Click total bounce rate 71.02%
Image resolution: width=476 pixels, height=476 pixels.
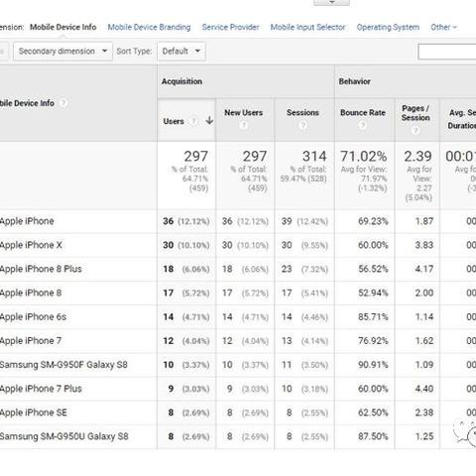point(364,157)
